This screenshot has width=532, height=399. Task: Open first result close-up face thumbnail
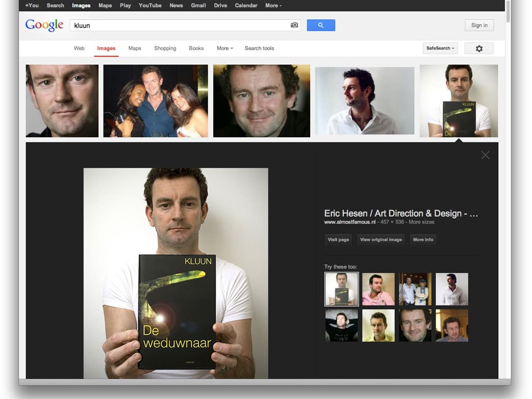click(62, 101)
